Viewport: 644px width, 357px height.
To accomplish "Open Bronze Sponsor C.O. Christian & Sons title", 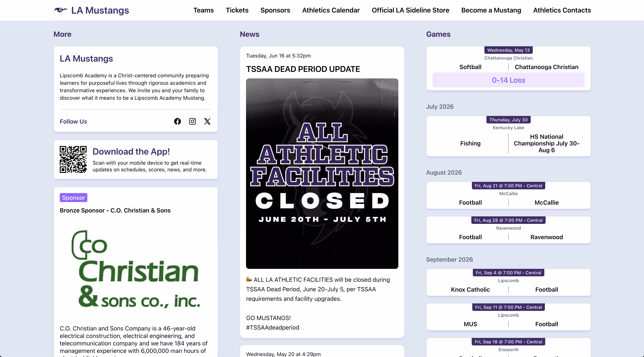I will pos(115,210).
